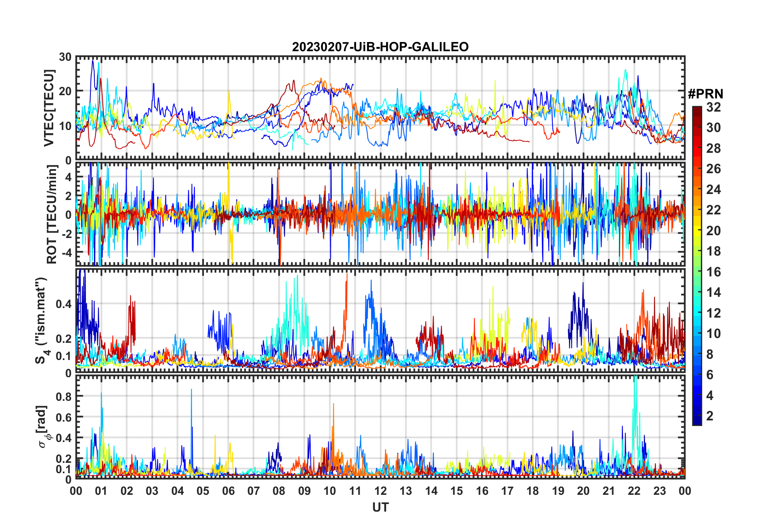Select the ROT [TECU/min] y-axis label
The height and width of the screenshot is (532, 761).
point(52,214)
